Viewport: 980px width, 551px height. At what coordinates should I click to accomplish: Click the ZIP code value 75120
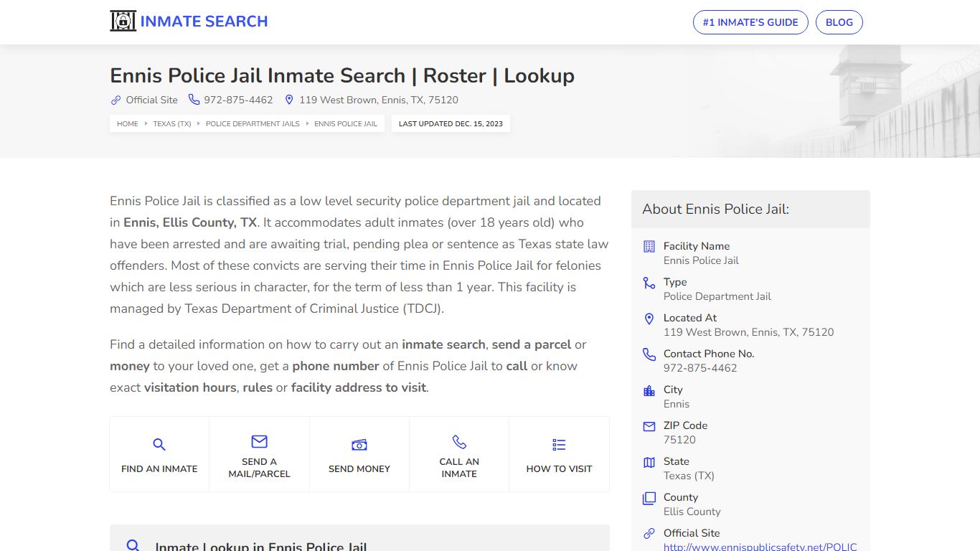(x=679, y=440)
